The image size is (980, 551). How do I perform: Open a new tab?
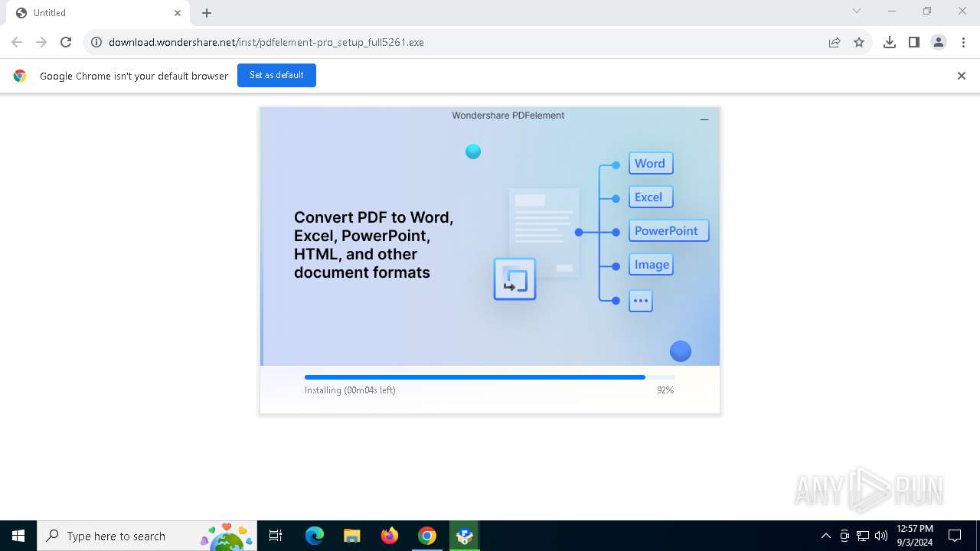[x=207, y=13]
